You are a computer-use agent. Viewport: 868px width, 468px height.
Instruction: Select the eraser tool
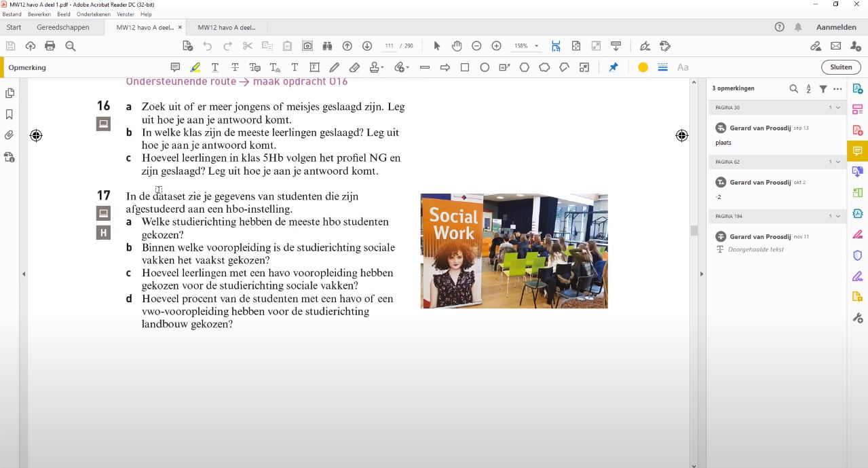(x=354, y=67)
